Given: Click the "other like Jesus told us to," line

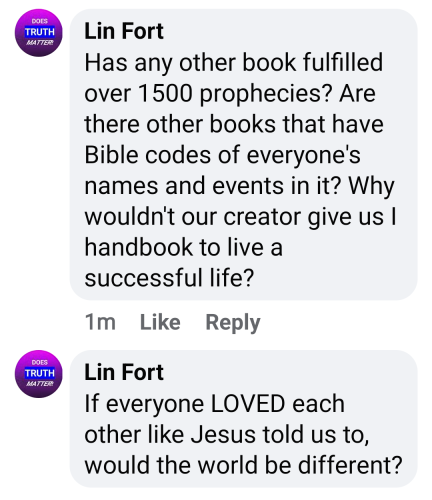Looking at the screenshot, I should pyautogui.click(x=227, y=435).
